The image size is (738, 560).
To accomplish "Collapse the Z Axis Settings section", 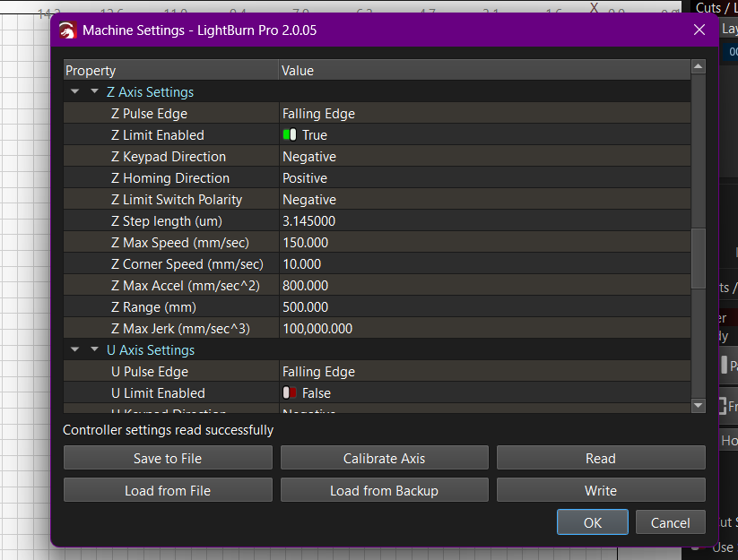I will 94,92.
